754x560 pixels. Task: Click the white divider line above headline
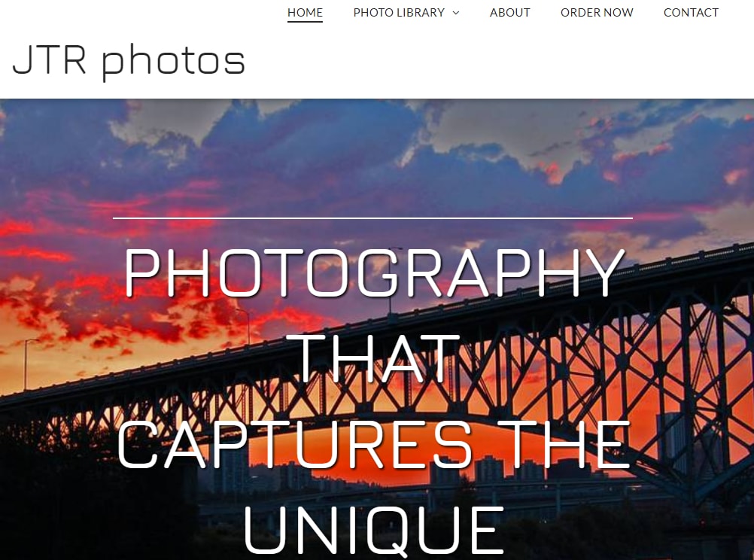372,218
